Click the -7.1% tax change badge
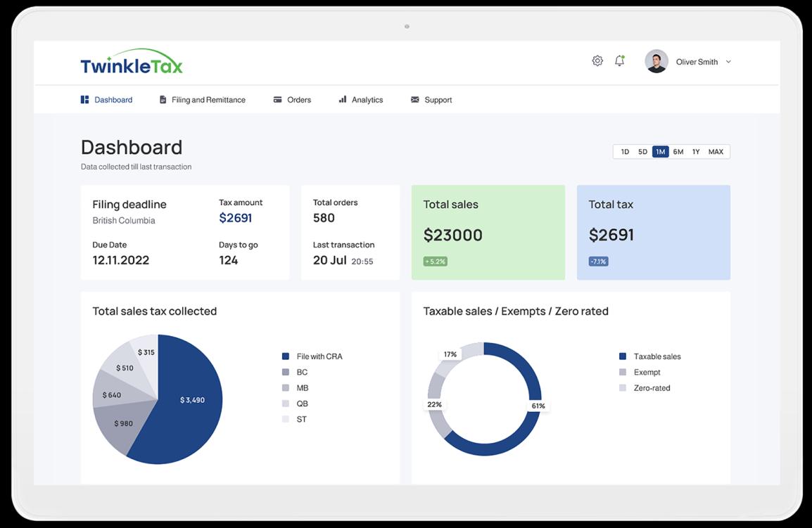Screen dimensions: 812x528 599,262
